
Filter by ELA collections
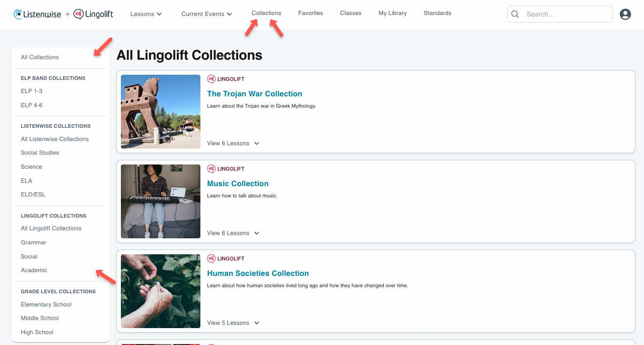coord(26,181)
